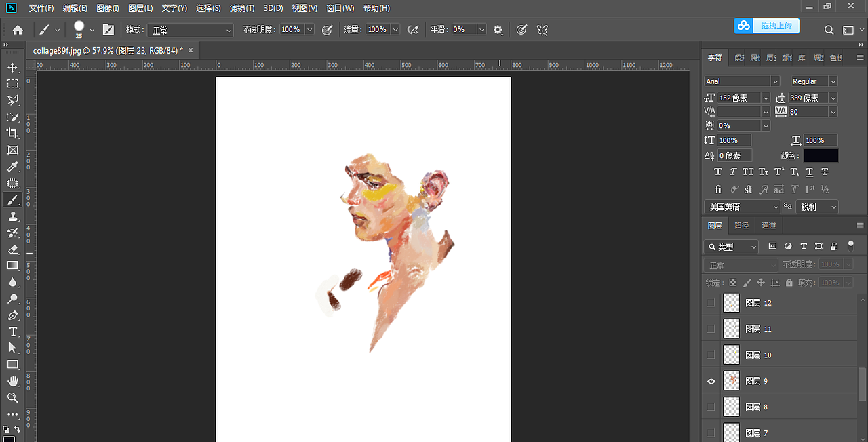Select the Path Selection tool

click(x=13, y=348)
